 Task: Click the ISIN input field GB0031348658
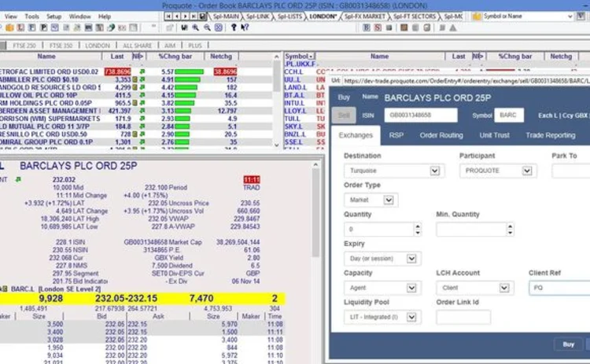click(421, 115)
